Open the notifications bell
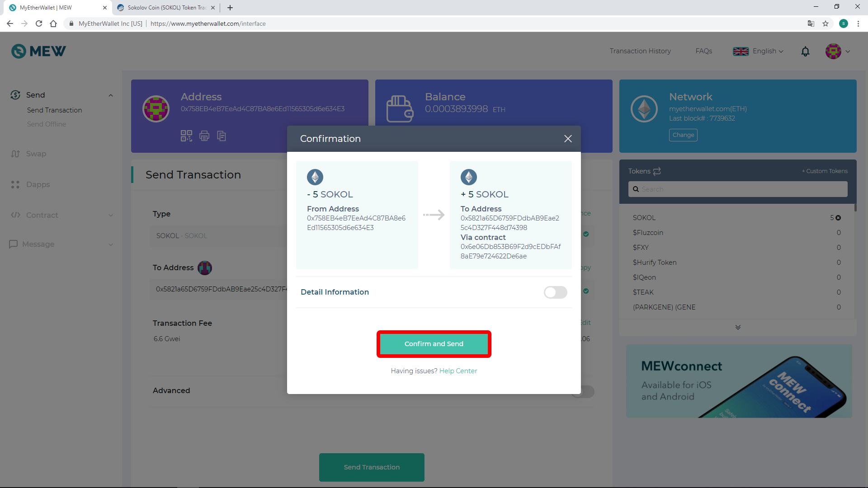868x488 pixels. [805, 52]
